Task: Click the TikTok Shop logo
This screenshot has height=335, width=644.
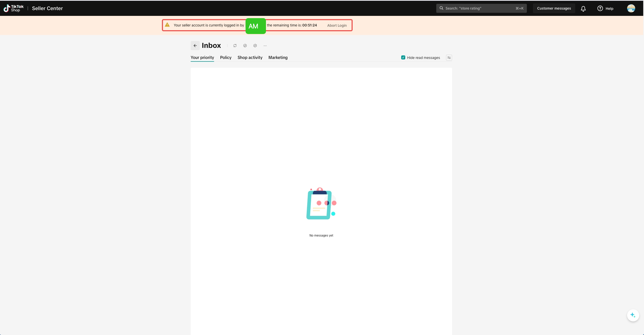Action: click(14, 8)
